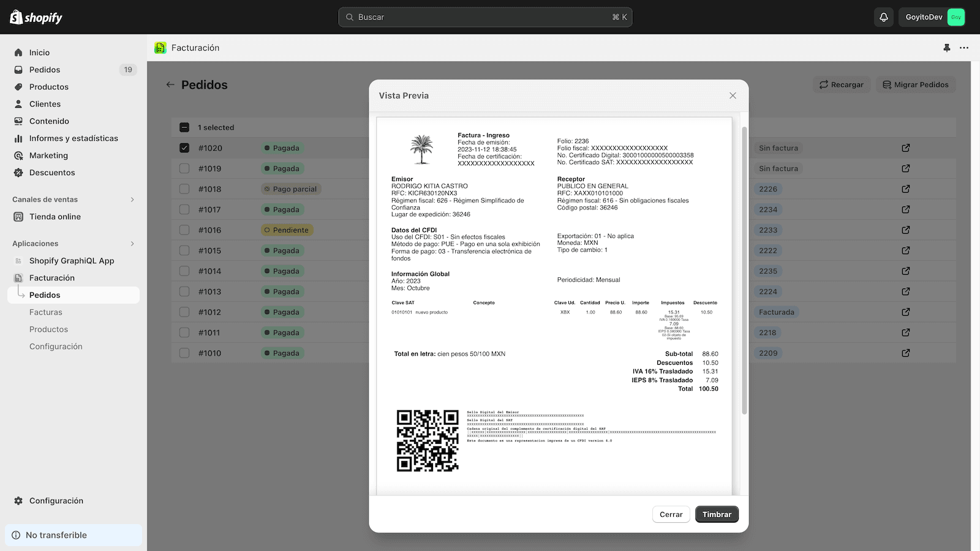Open the Inicio home icon
This screenshot has width=980, height=551.
(x=19, y=52)
